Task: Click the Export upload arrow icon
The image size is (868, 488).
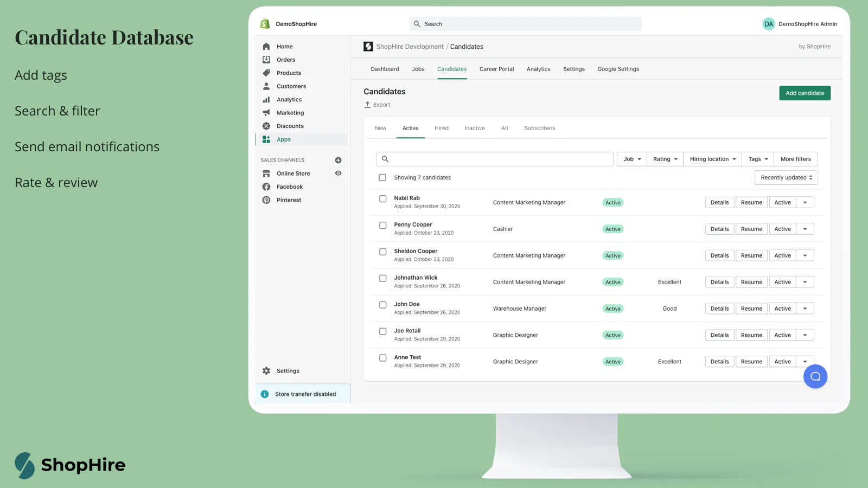Action: point(367,105)
